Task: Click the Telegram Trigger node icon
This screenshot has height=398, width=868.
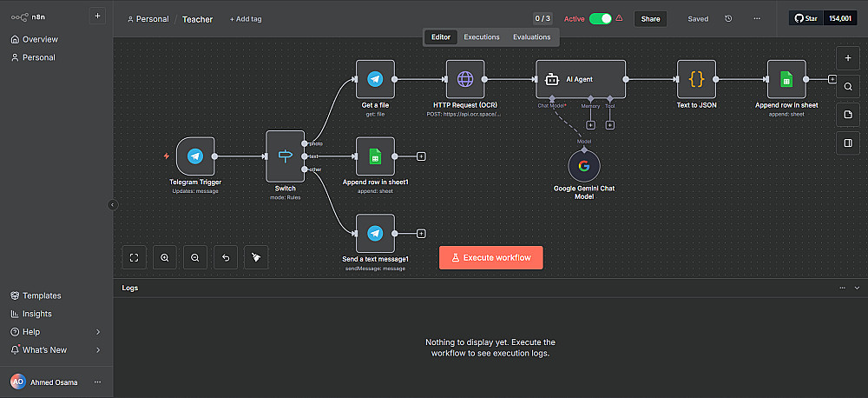Action: 194,156
